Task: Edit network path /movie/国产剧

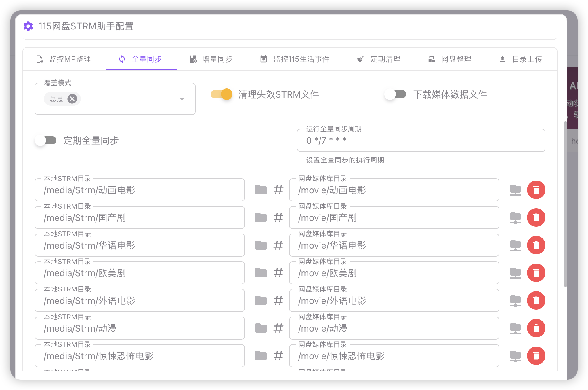Action: tap(394, 217)
